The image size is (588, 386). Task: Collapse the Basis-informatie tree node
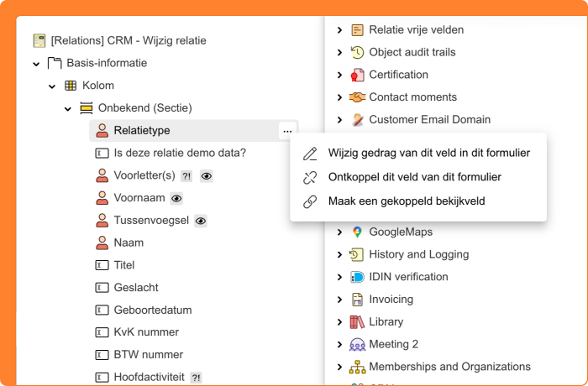pos(36,64)
